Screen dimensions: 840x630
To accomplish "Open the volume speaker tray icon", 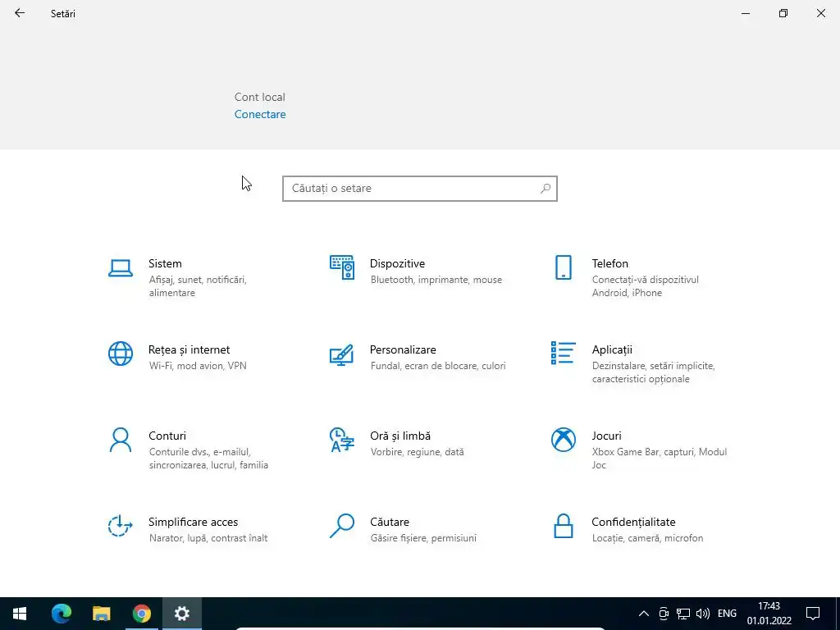I will [x=703, y=614].
